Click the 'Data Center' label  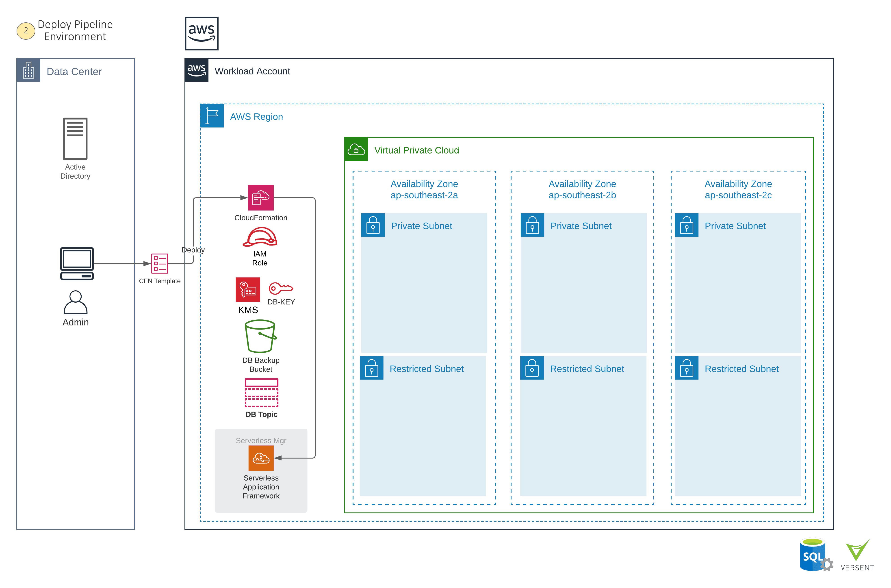[x=74, y=71]
